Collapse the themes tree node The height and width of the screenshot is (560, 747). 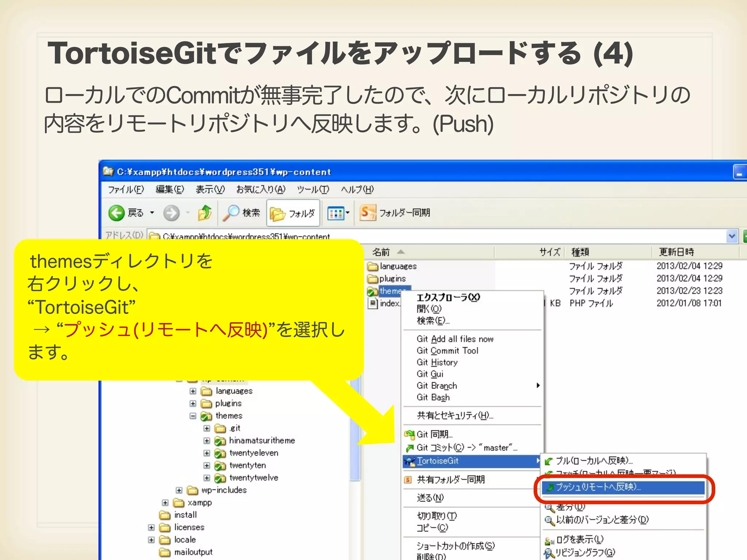tap(193, 416)
